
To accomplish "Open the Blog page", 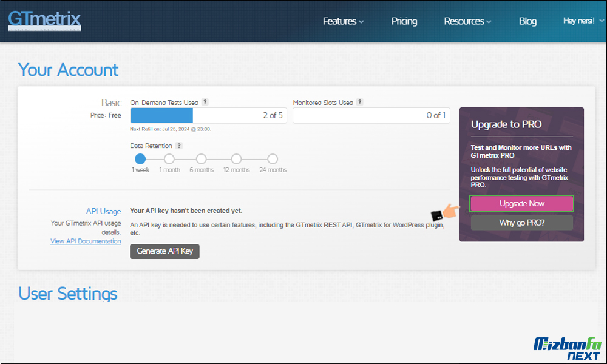I will pos(527,21).
